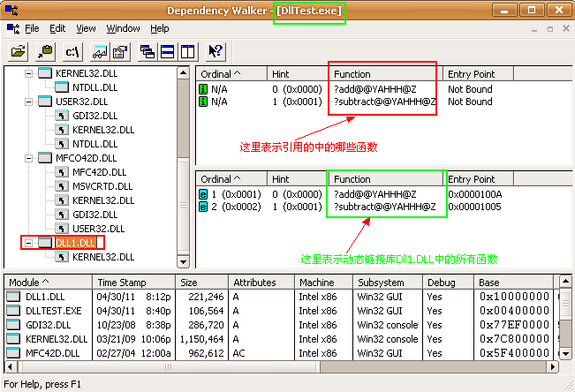Sort imports pane by Hint column

click(x=298, y=74)
